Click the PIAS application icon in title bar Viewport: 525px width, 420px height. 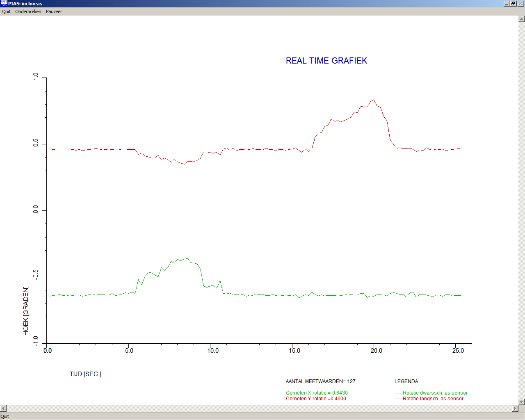point(4,3)
